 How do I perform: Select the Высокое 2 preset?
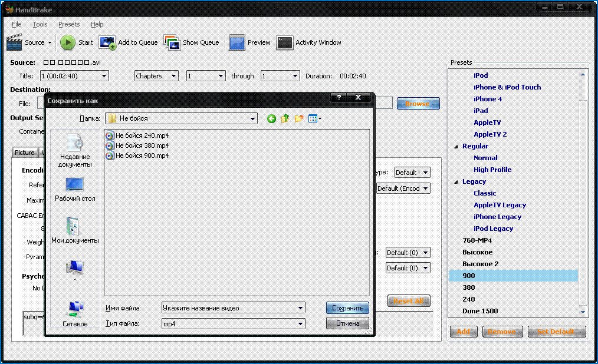pyautogui.click(x=480, y=264)
